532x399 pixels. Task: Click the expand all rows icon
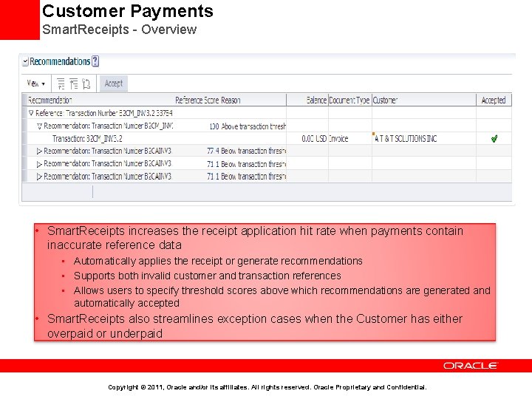[61, 83]
